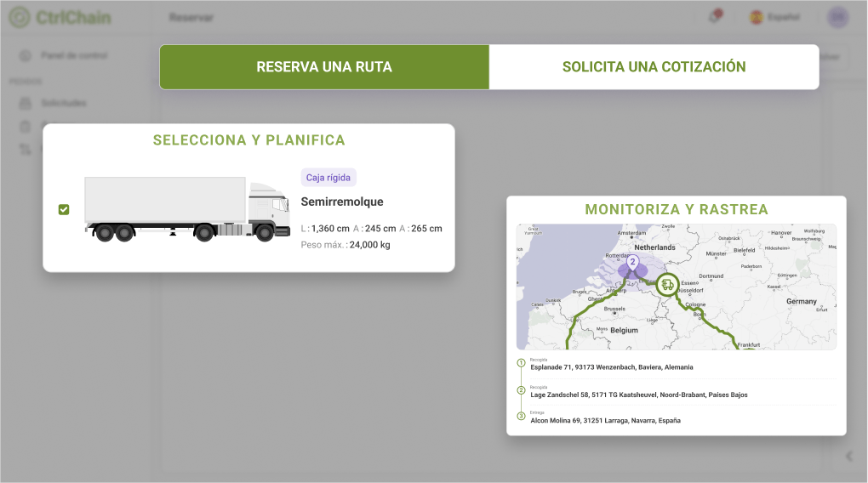Collapse the sidebar with the bottom-right chevron

point(849,457)
